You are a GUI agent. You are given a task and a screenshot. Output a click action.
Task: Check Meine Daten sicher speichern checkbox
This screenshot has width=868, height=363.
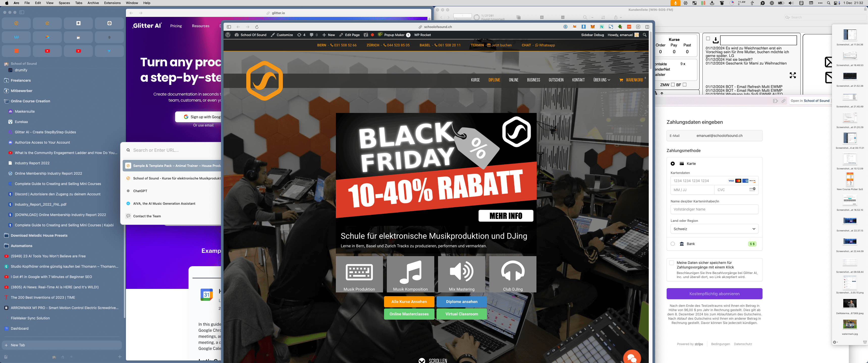tap(671, 263)
